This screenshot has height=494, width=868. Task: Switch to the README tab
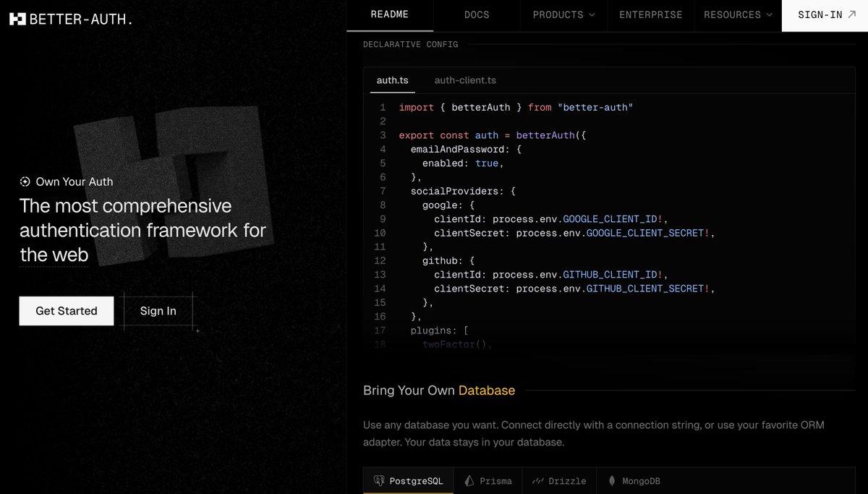pos(390,14)
